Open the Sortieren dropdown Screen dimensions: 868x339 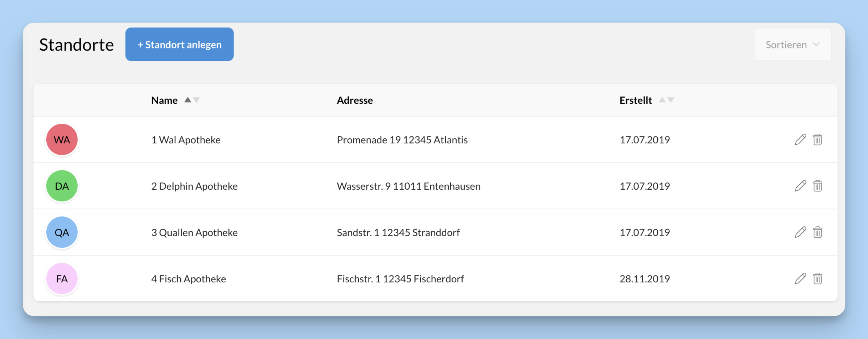click(x=792, y=45)
